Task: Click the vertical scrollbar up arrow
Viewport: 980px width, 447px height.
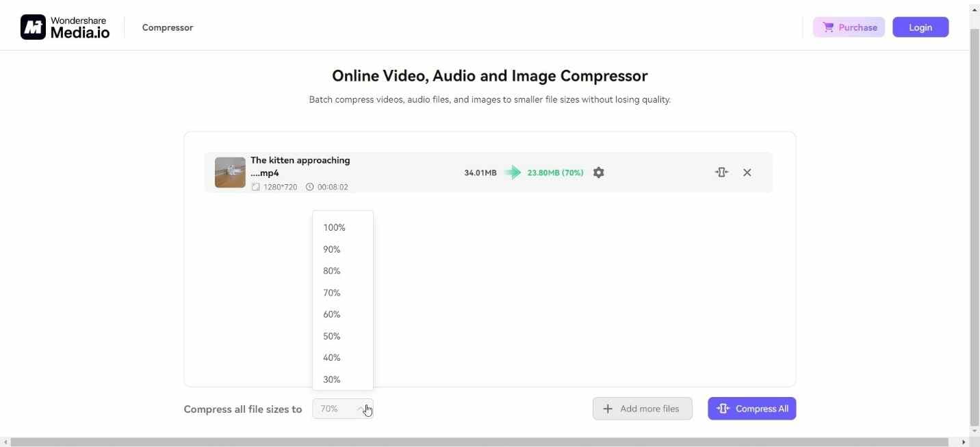Action: (x=974, y=9)
